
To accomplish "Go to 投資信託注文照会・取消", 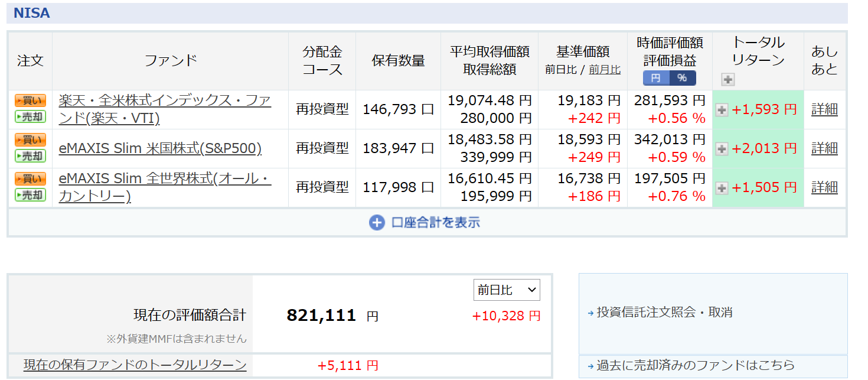I will click(664, 313).
